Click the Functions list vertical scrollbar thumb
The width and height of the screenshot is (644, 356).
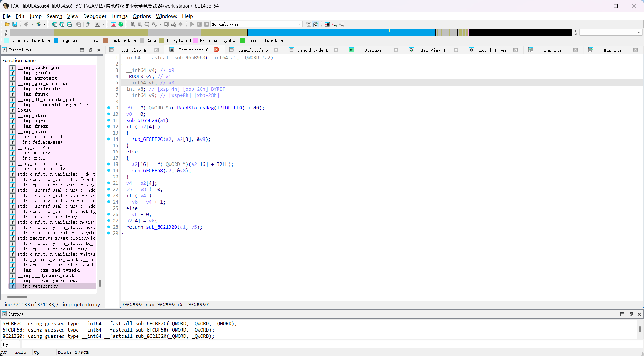(x=100, y=283)
